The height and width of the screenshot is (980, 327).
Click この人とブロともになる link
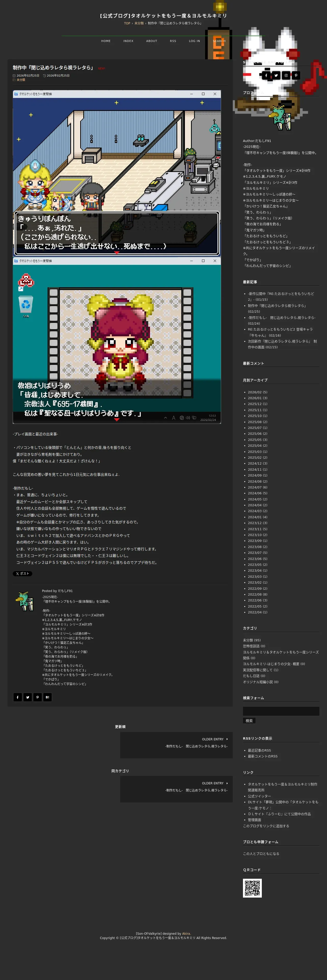261,854
